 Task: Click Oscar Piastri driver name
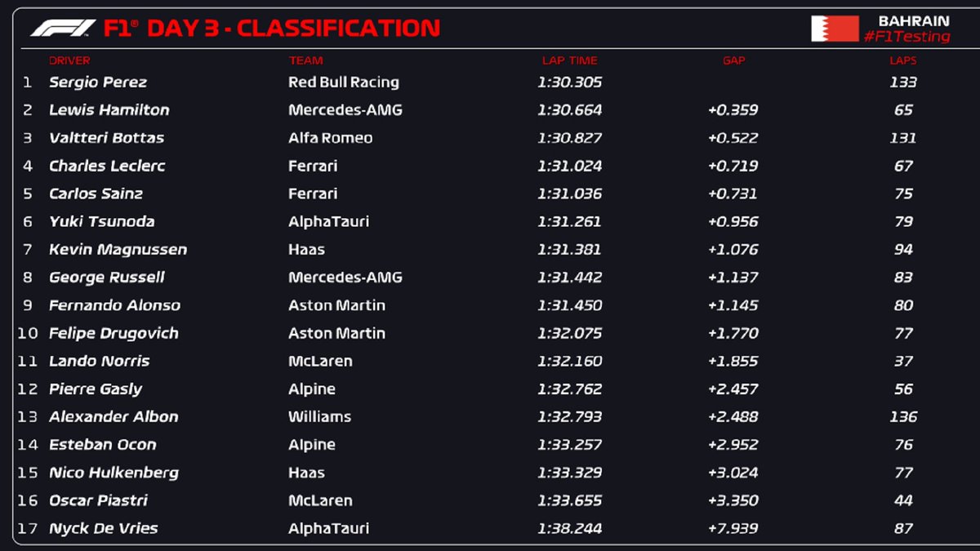pos(98,500)
